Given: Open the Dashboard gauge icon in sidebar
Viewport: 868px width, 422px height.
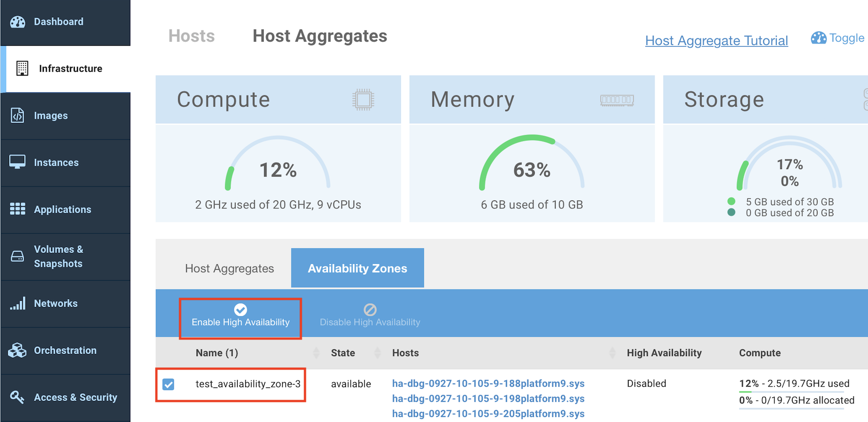Looking at the screenshot, I should 18,22.
